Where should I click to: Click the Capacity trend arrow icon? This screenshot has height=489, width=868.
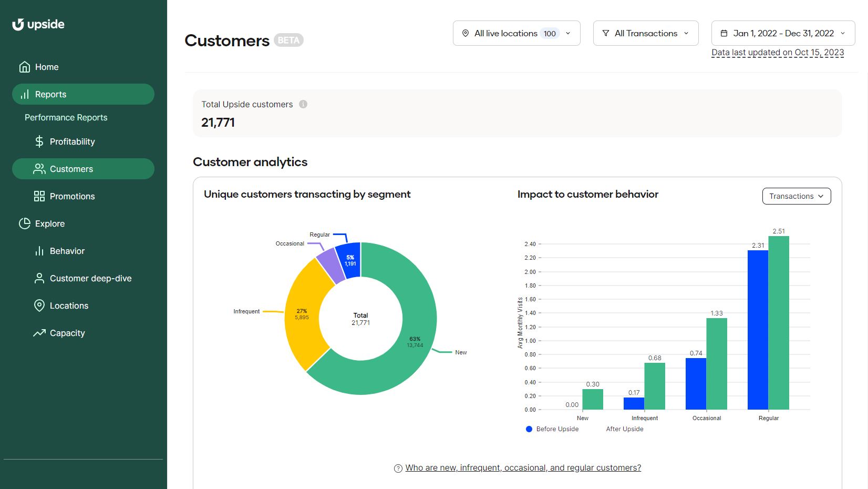pos(38,333)
